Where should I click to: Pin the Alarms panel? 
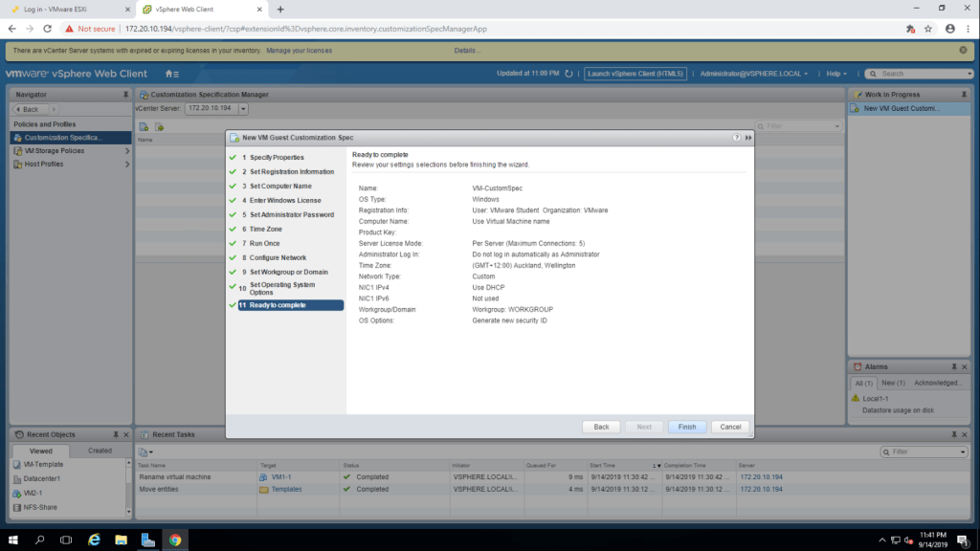click(953, 366)
